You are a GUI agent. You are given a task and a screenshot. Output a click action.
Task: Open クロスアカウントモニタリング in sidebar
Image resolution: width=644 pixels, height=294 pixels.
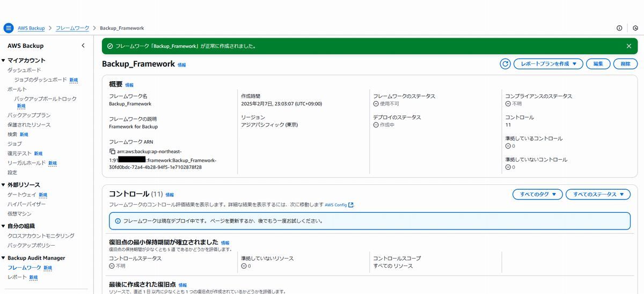(41, 236)
